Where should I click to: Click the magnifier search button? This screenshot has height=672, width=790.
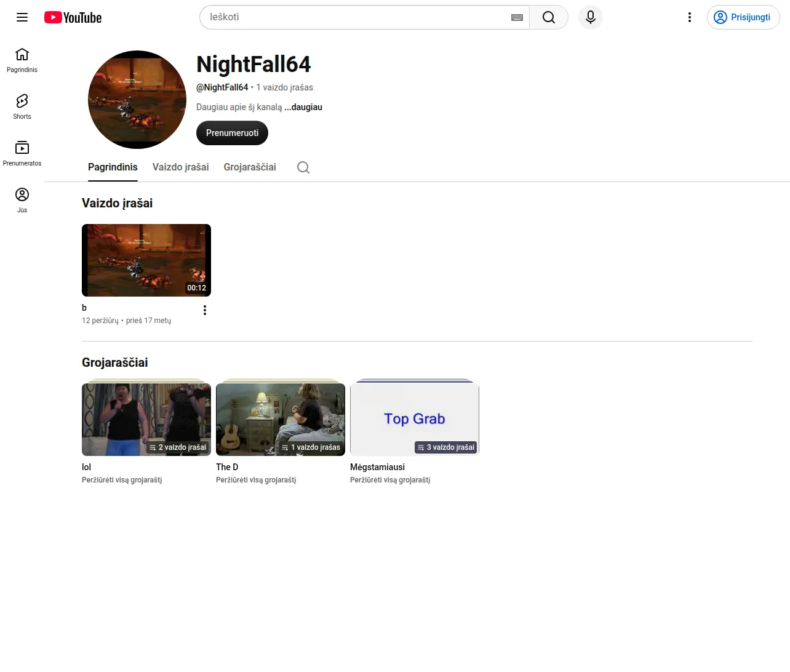pyautogui.click(x=549, y=17)
